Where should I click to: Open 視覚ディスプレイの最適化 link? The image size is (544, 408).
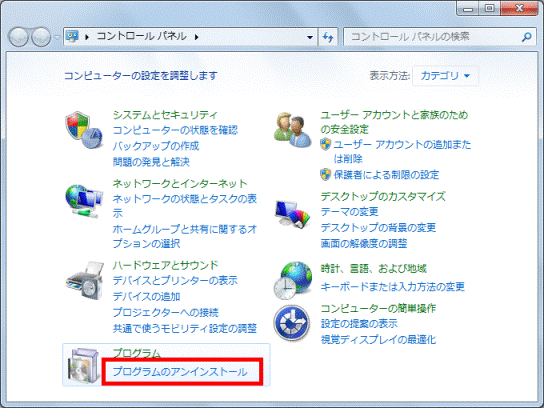(378, 339)
